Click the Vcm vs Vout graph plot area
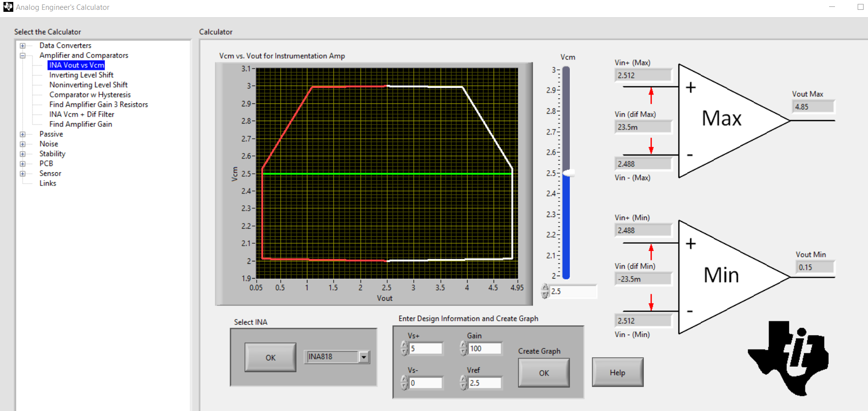868x411 pixels. pyautogui.click(x=387, y=173)
